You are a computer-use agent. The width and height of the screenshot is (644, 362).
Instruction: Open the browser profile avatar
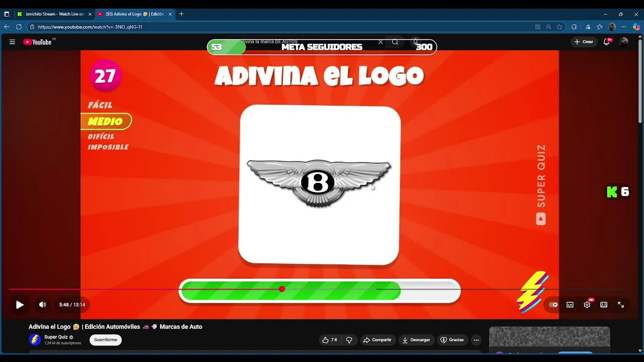tap(612, 27)
